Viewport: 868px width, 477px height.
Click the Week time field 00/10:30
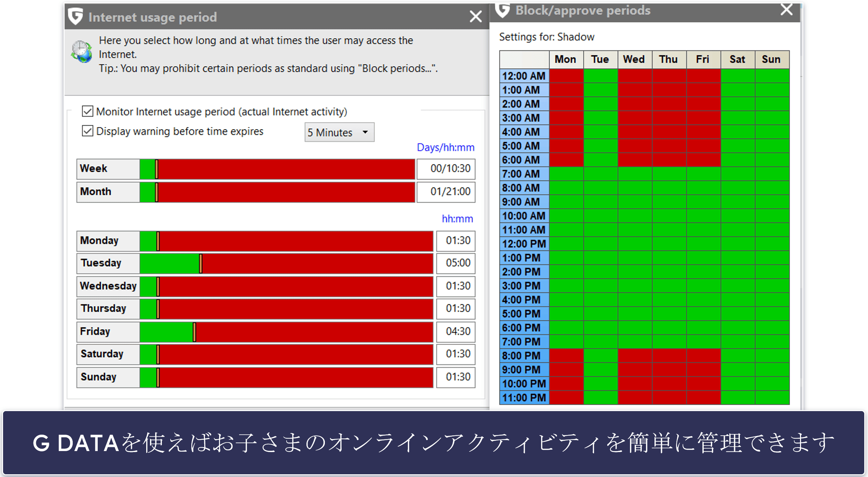coord(446,169)
